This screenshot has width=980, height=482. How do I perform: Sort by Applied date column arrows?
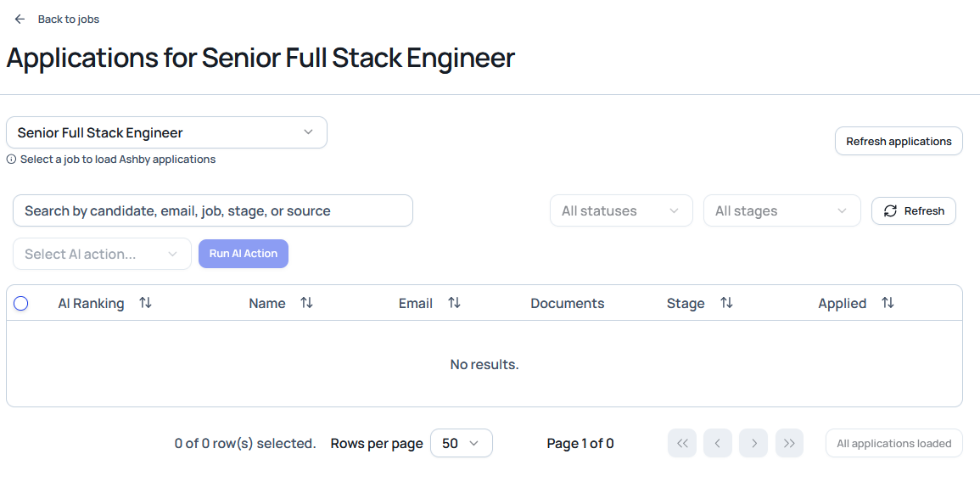pyautogui.click(x=888, y=303)
